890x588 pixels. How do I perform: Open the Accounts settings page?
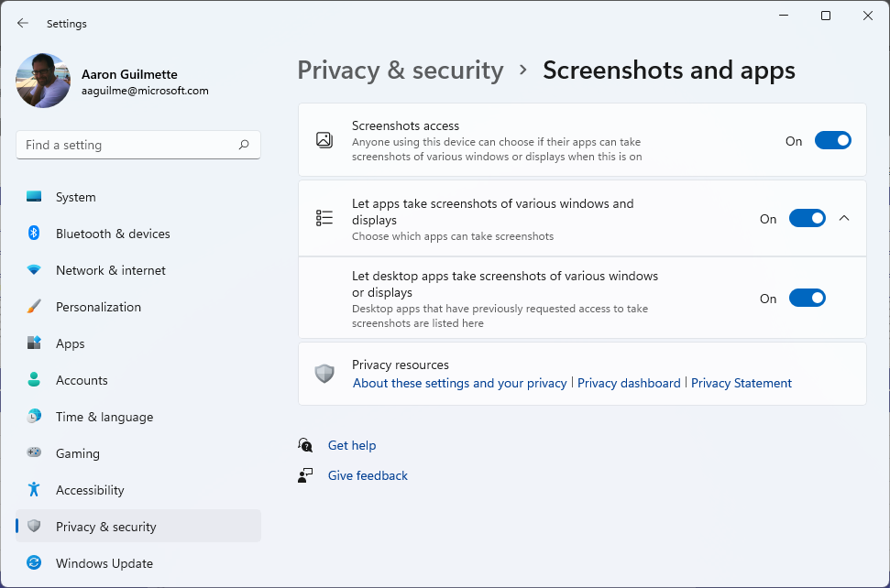click(x=82, y=380)
